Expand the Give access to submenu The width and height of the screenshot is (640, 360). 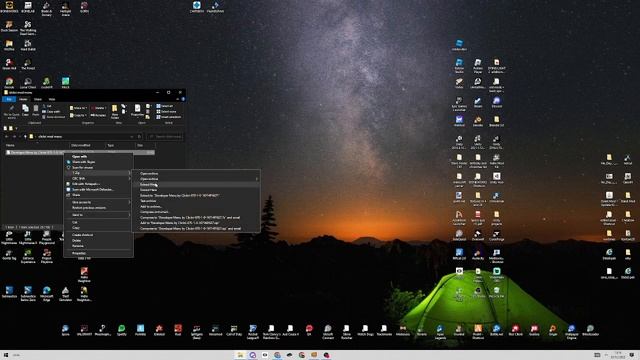coord(98,202)
